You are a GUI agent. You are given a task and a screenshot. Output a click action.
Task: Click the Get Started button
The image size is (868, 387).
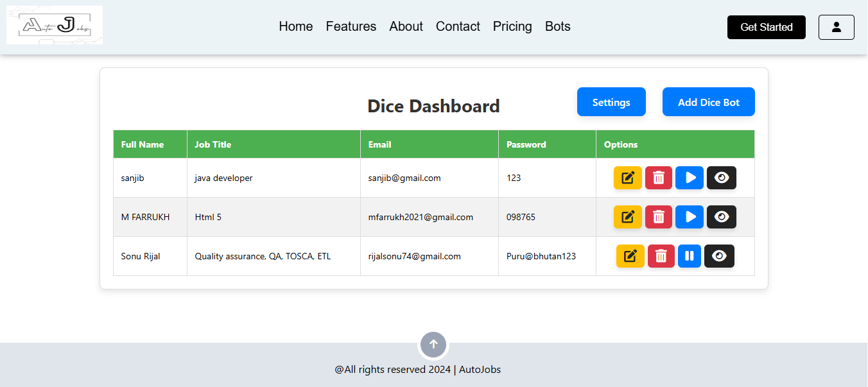tap(766, 27)
